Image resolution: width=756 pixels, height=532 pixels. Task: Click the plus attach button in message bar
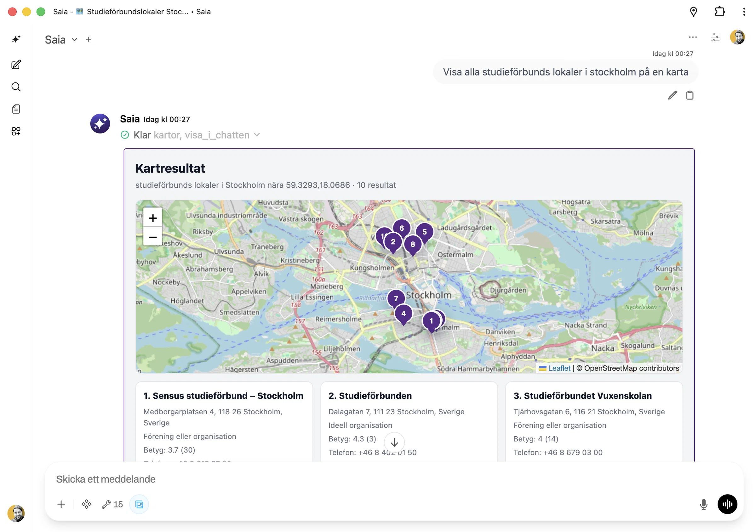(x=61, y=504)
